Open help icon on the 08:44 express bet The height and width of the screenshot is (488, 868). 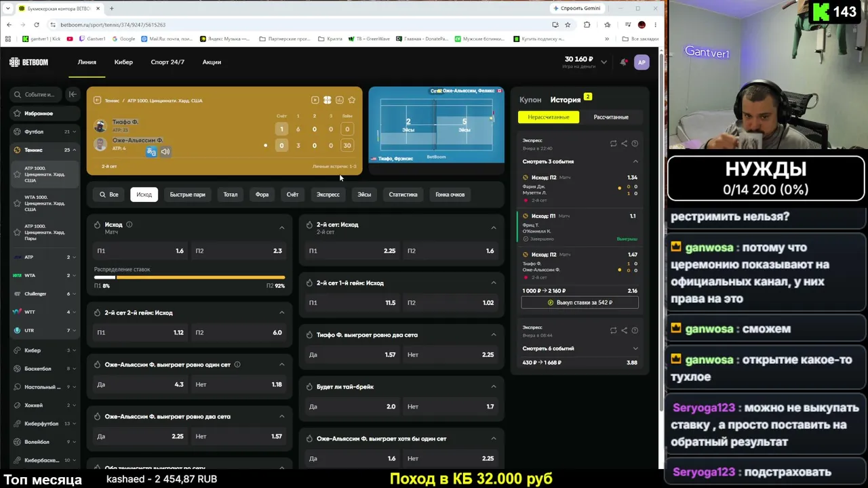click(635, 331)
